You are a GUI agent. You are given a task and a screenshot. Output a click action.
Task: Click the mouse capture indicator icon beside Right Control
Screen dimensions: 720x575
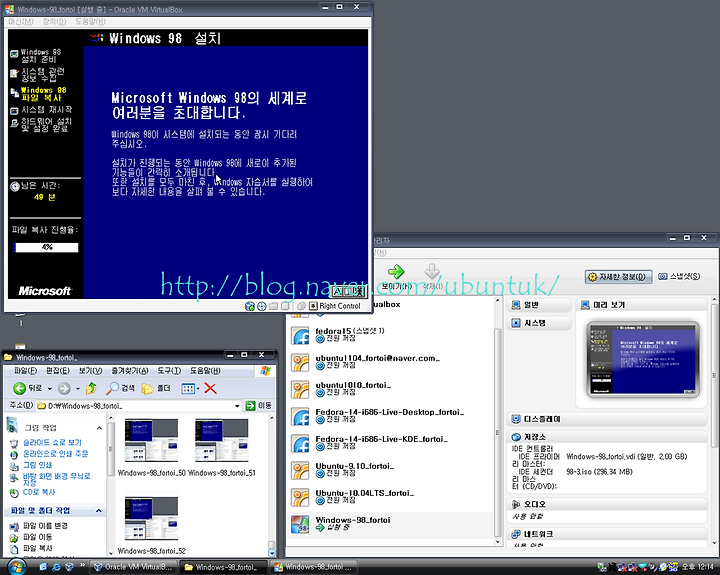point(301,306)
